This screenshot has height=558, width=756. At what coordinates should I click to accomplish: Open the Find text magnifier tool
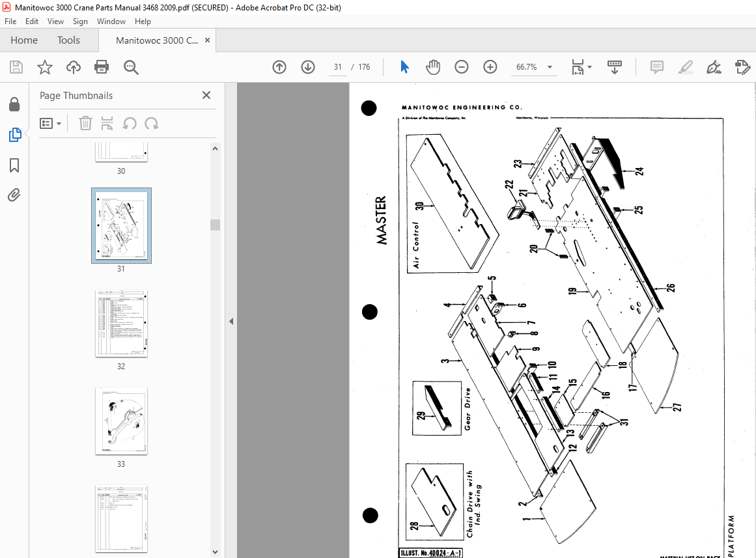coord(131,67)
